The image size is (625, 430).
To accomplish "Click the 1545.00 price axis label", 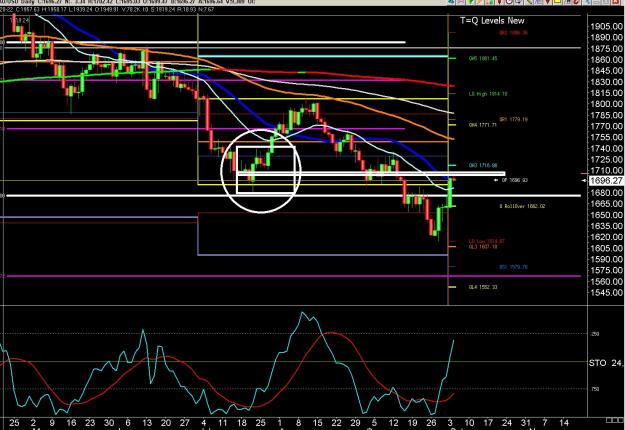I will [x=606, y=293].
